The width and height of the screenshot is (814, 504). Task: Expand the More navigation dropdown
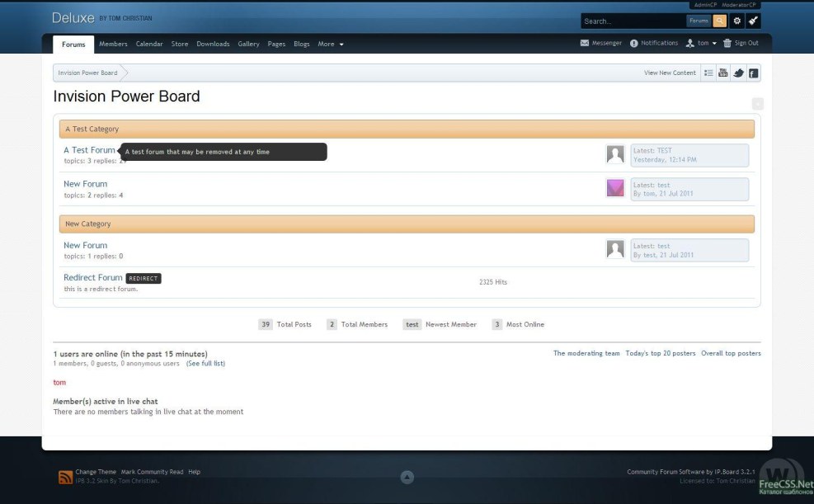(x=331, y=44)
